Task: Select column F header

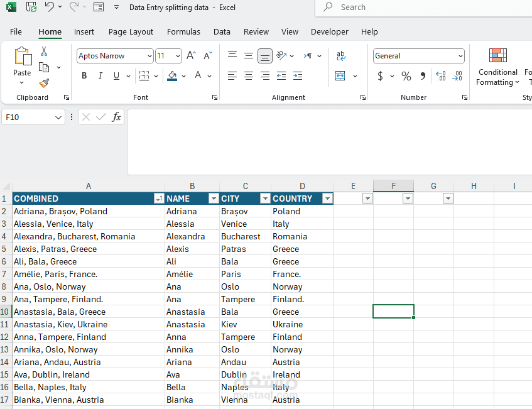Action: point(393,186)
